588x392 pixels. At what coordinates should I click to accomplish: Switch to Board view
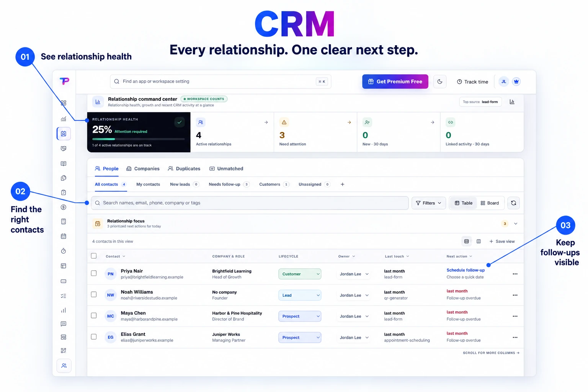[x=490, y=203]
